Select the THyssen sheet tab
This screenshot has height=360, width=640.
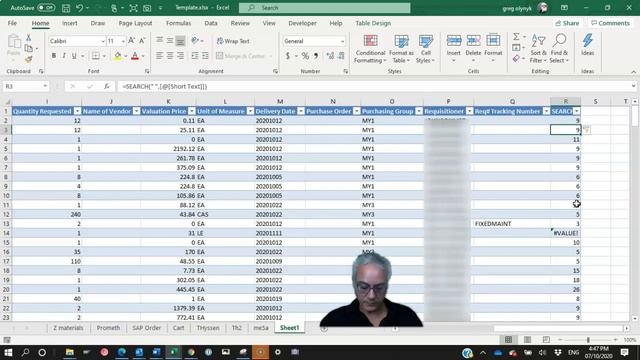click(208, 328)
